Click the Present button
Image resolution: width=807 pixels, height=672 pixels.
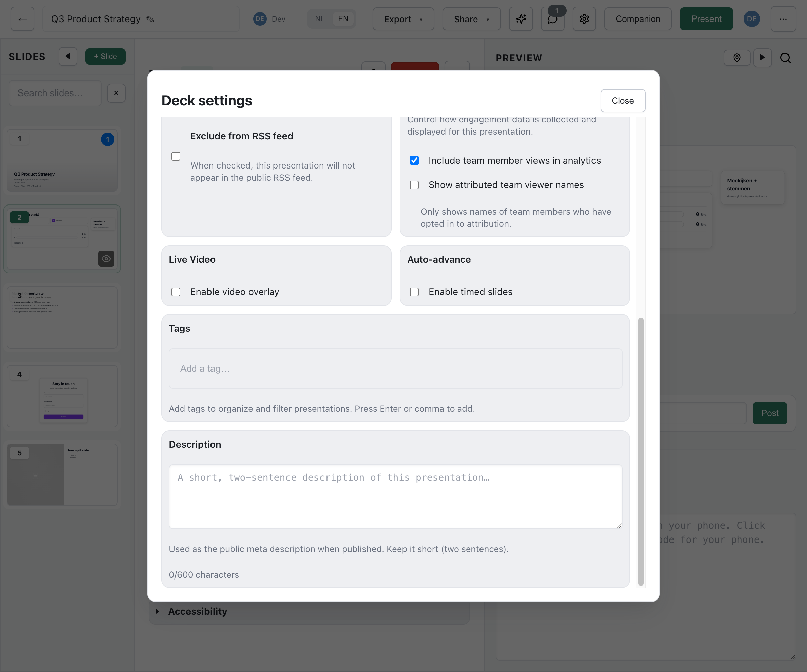[706, 19]
